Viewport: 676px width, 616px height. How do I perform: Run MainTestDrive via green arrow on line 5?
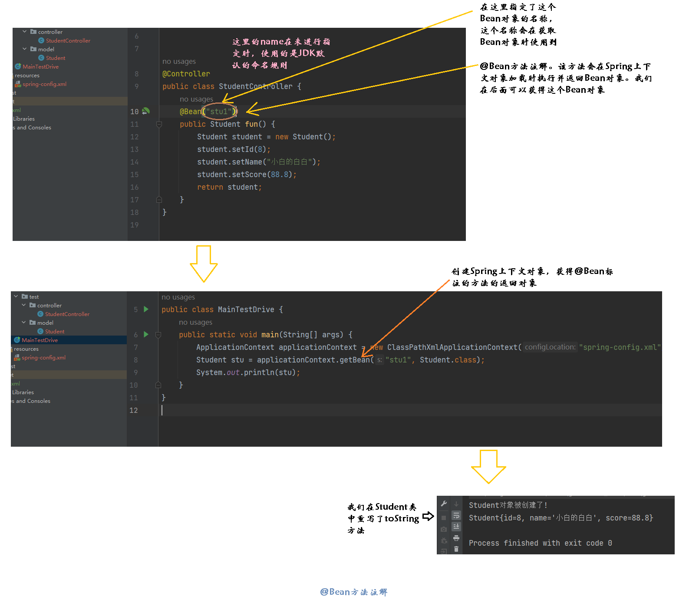[146, 309]
